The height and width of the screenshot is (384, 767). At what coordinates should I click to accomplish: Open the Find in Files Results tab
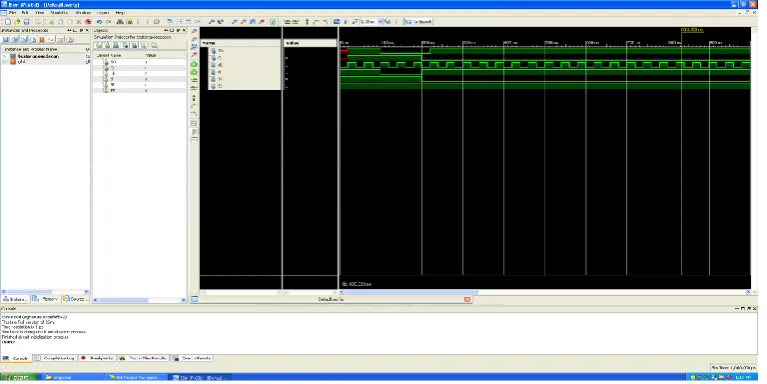click(143, 358)
